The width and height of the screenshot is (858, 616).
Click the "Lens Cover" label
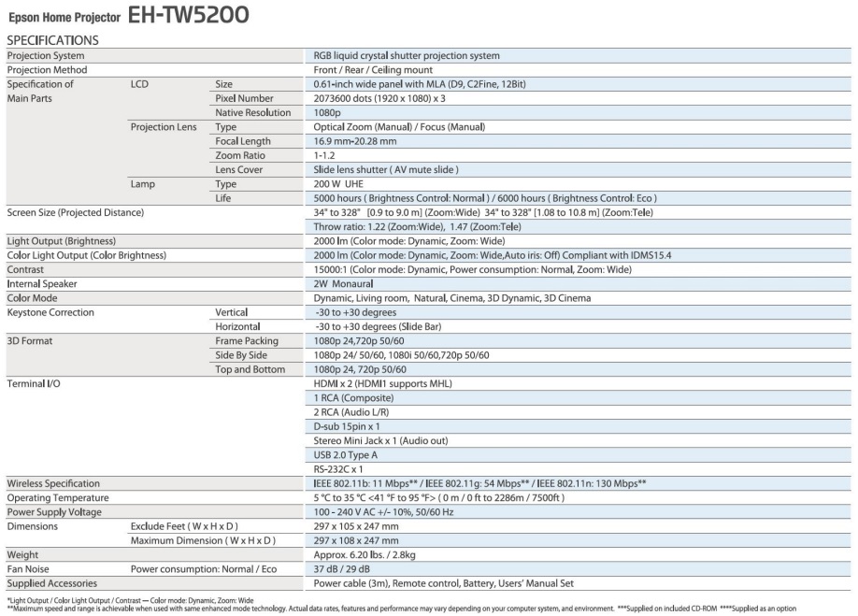click(238, 169)
